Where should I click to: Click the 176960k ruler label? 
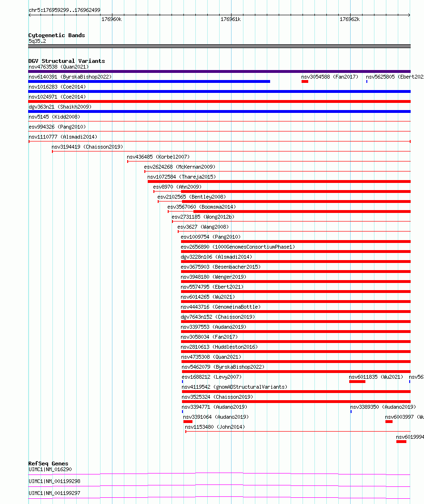[111, 19]
